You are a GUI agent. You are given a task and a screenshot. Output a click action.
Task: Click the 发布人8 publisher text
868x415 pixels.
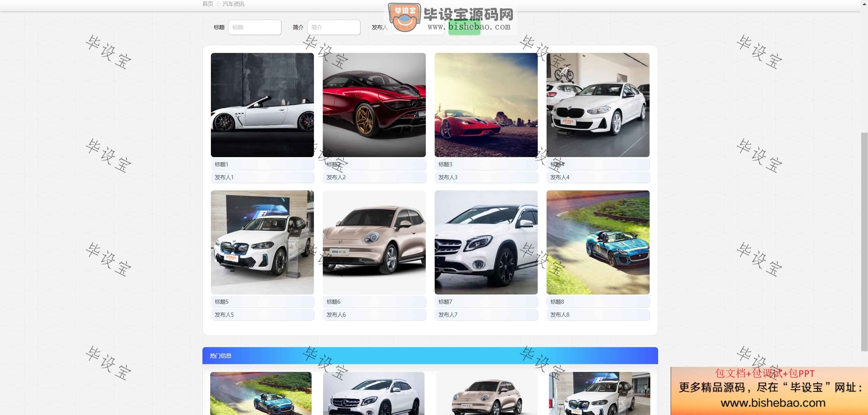point(560,315)
